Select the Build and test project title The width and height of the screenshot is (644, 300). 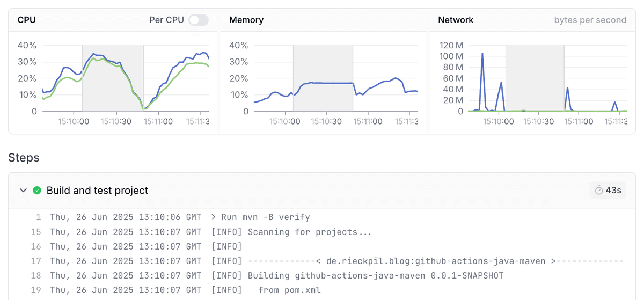pyautogui.click(x=97, y=191)
